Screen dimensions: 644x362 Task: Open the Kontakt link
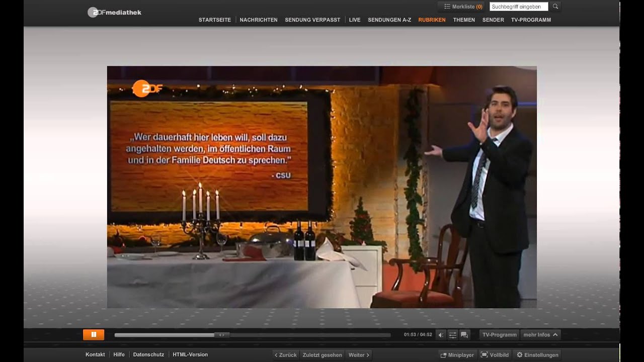pyautogui.click(x=95, y=354)
